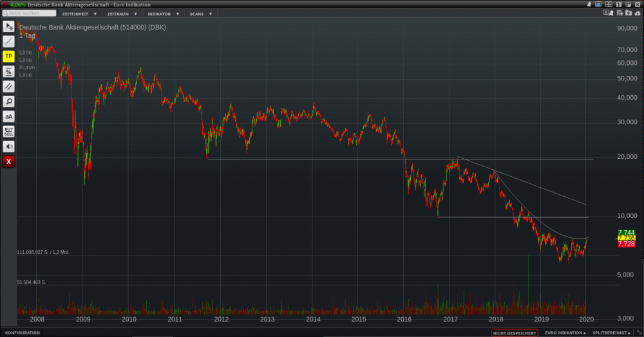Click the 20,000 price axis label
The height and width of the screenshot is (337, 644).
tap(627, 157)
